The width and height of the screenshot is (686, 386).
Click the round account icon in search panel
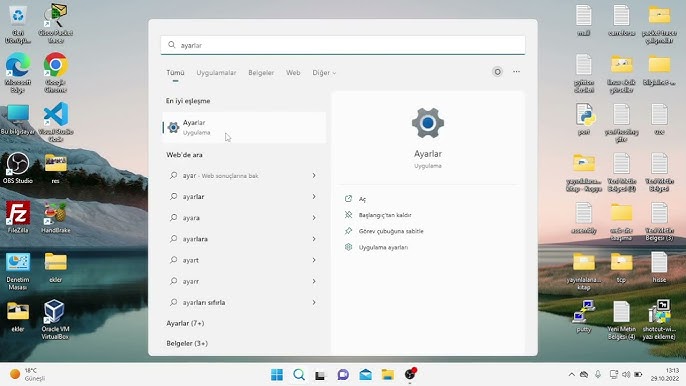(497, 72)
